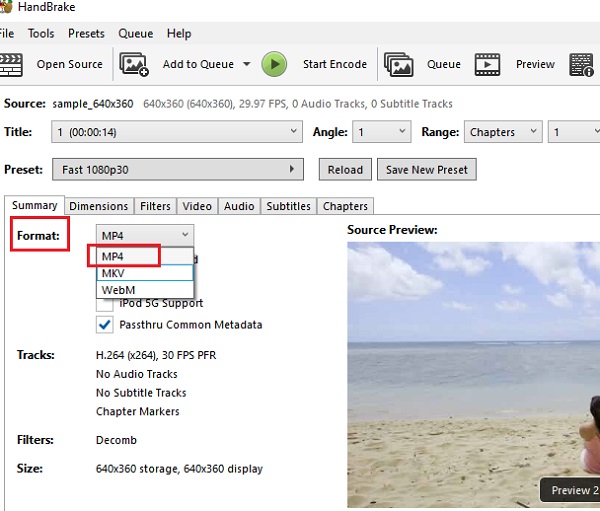The image size is (600, 511).
Task: Collapse the Format combo box
Action: point(145,235)
